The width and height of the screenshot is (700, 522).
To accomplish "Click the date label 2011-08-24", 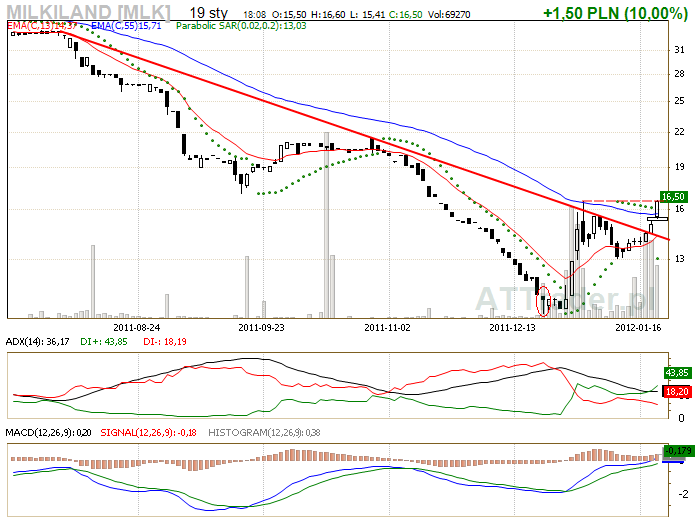I will [x=137, y=328].
